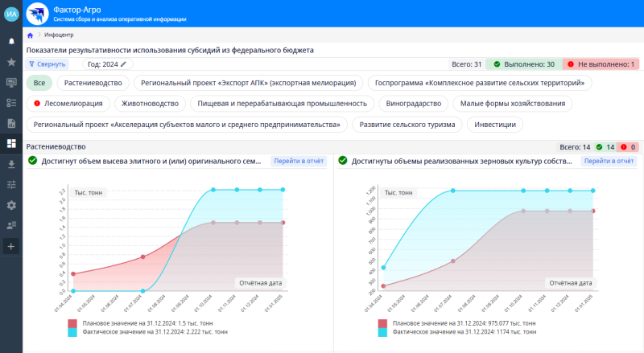644x353 pixels.
Task: Open first chart's Перейти в отчёт link
Action: pyautogui.click(x=299, y=161)
